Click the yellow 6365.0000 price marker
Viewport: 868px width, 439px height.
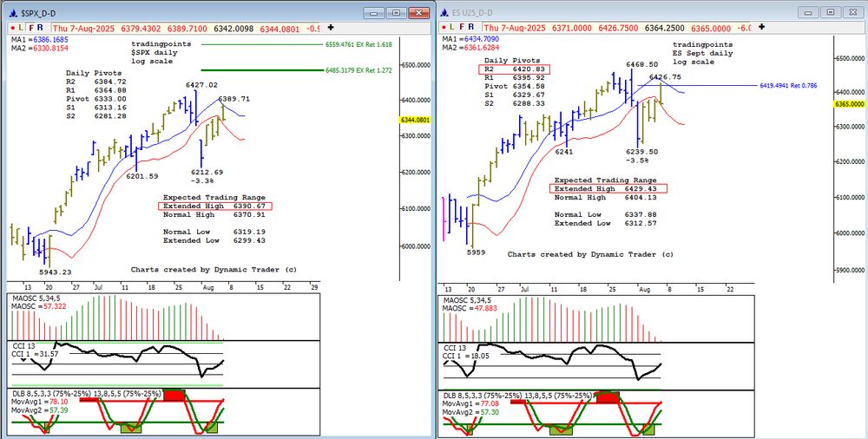pyautogui.click(x=851, y=104)
